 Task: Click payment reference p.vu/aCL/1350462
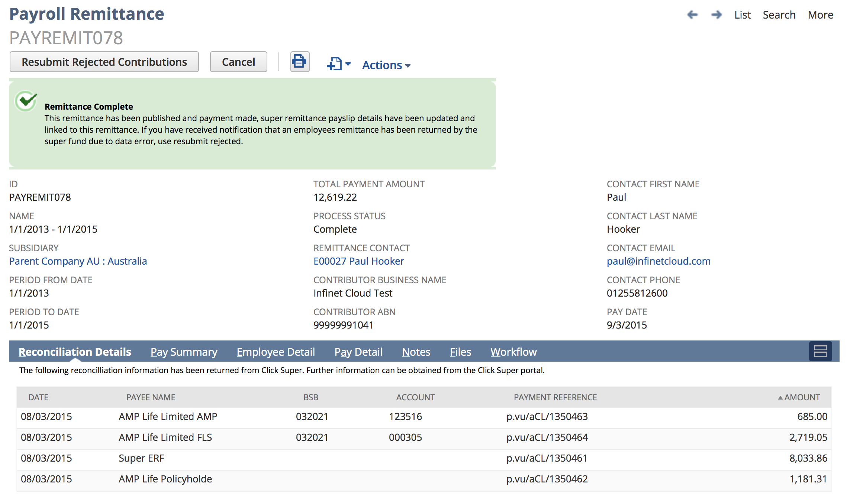pyautogui.click(x=547, y=479)
